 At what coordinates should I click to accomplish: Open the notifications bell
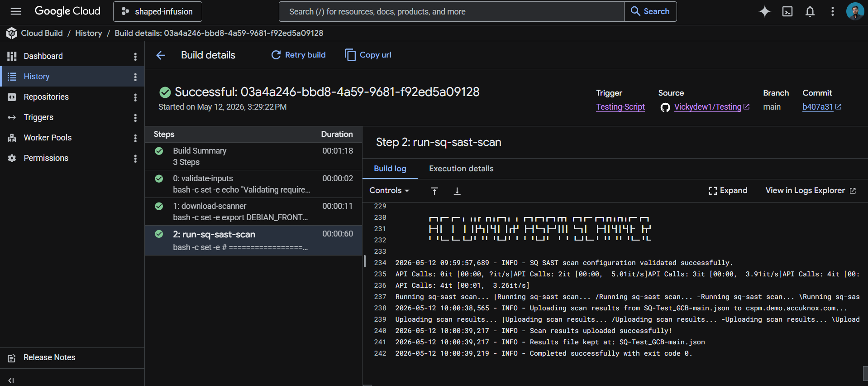(810, 11)
